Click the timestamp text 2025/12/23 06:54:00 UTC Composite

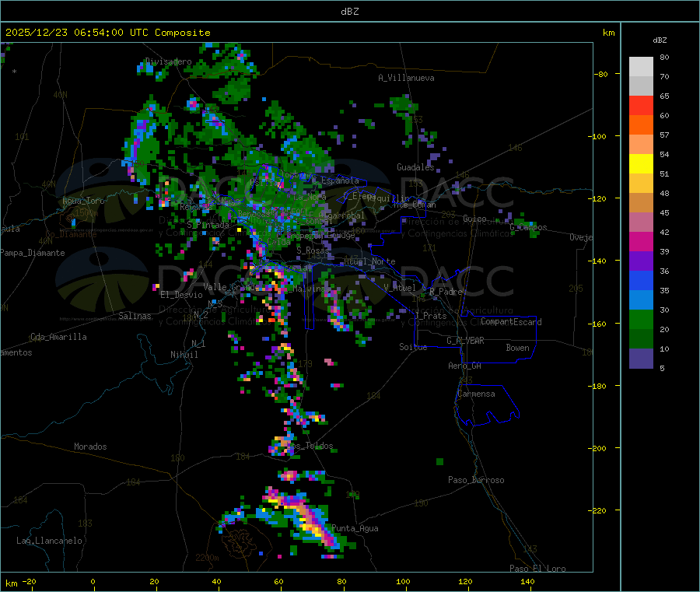pos(107,33)
